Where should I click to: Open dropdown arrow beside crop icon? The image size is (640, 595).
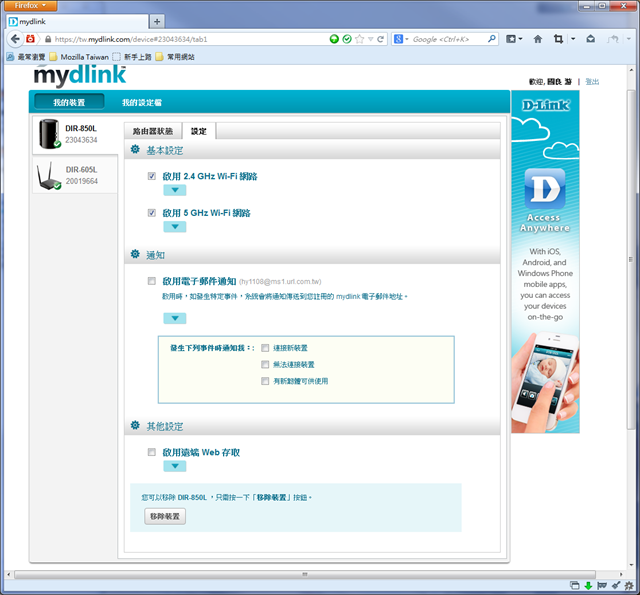click(573, 39)
